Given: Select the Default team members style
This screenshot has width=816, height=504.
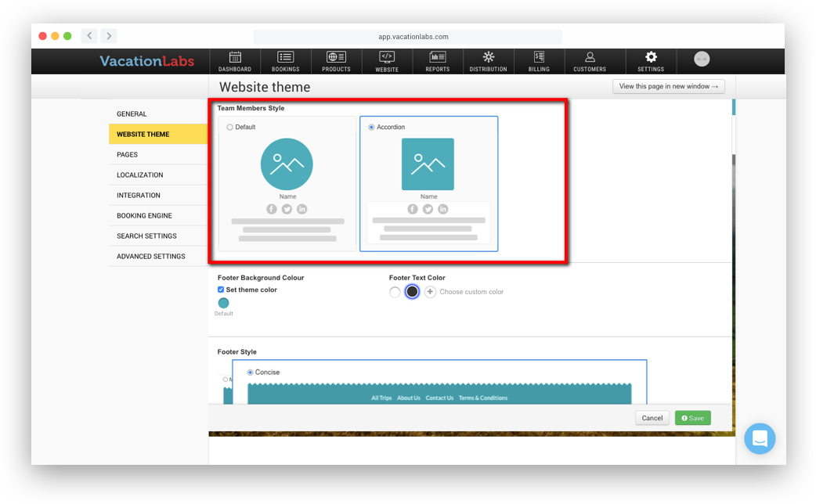Looking at the screenshot, I should (x=229, y=127).
